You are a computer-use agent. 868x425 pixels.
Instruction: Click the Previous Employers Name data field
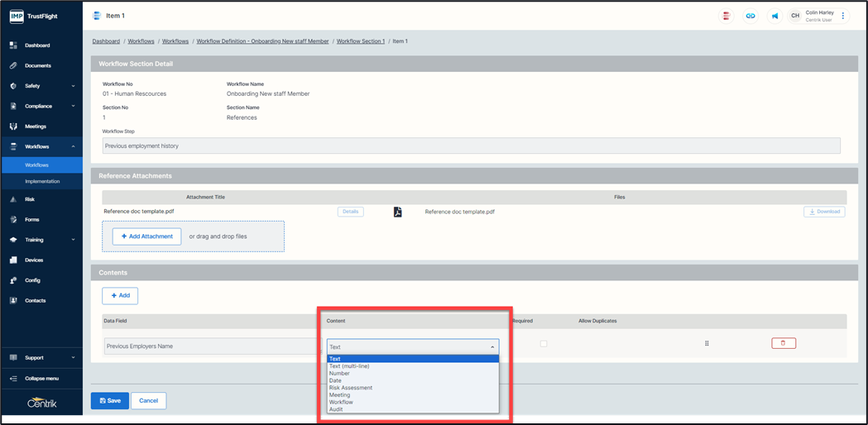pos(211,346)
